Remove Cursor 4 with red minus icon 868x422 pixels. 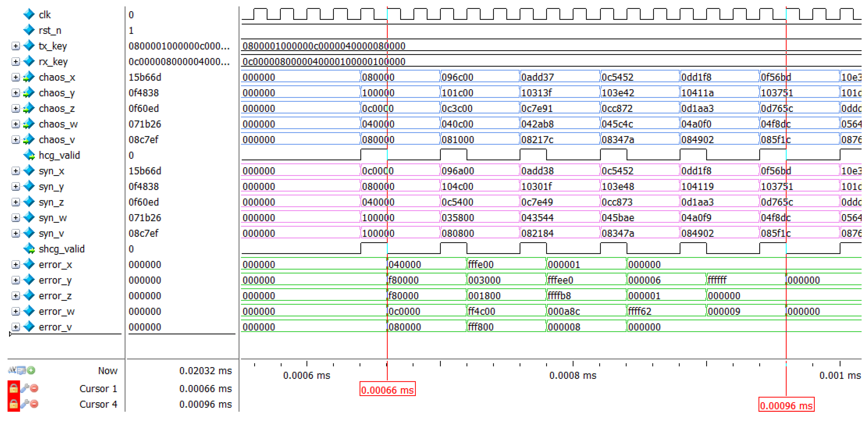click(x=34, y=404)
